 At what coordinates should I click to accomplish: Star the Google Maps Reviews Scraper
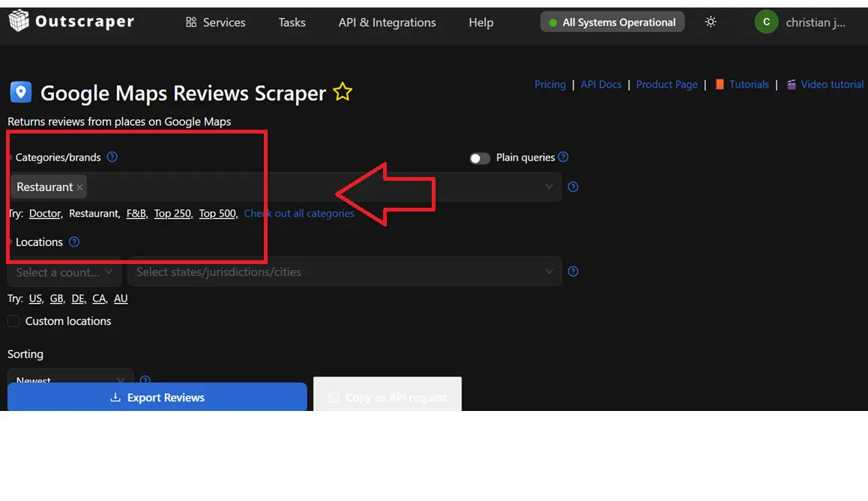coord(343,92)
